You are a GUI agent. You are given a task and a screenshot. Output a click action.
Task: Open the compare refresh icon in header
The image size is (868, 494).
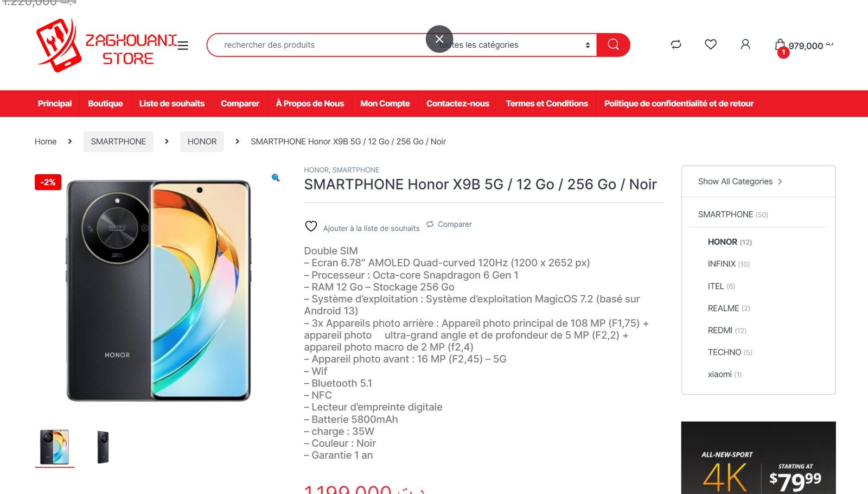(x=676, y=45)
